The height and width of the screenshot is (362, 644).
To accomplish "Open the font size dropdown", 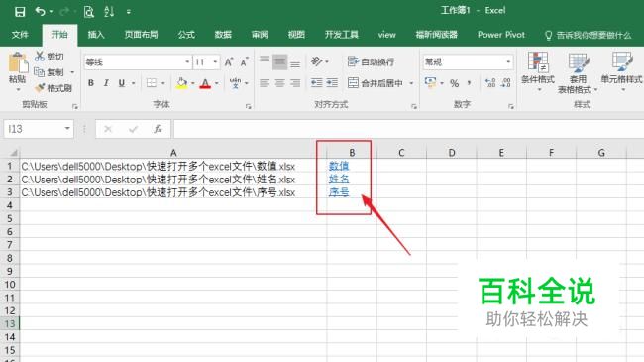I will [x=215, y=62].
